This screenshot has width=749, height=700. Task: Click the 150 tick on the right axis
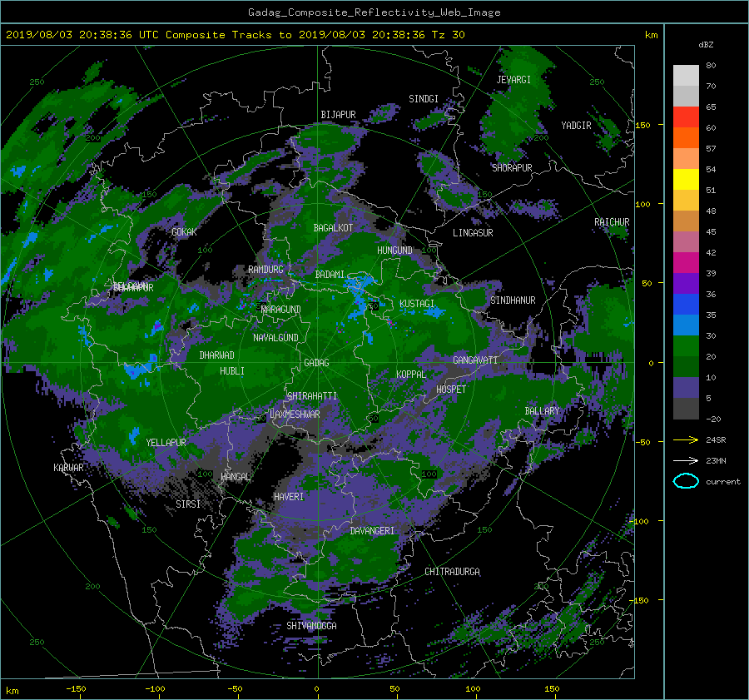pos(642,125)
